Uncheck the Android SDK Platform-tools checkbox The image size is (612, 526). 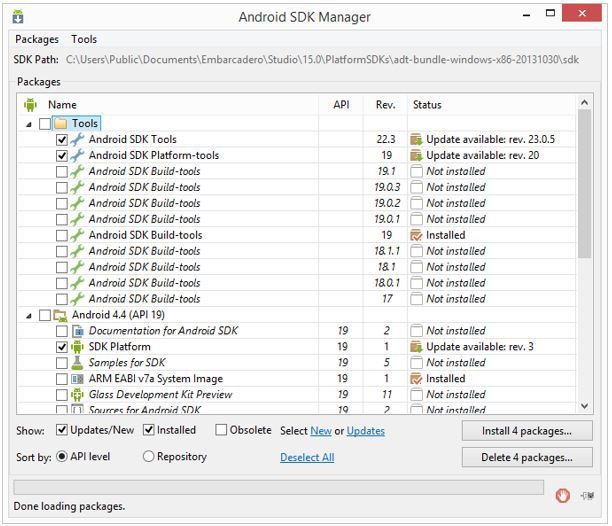coord(62,156)
